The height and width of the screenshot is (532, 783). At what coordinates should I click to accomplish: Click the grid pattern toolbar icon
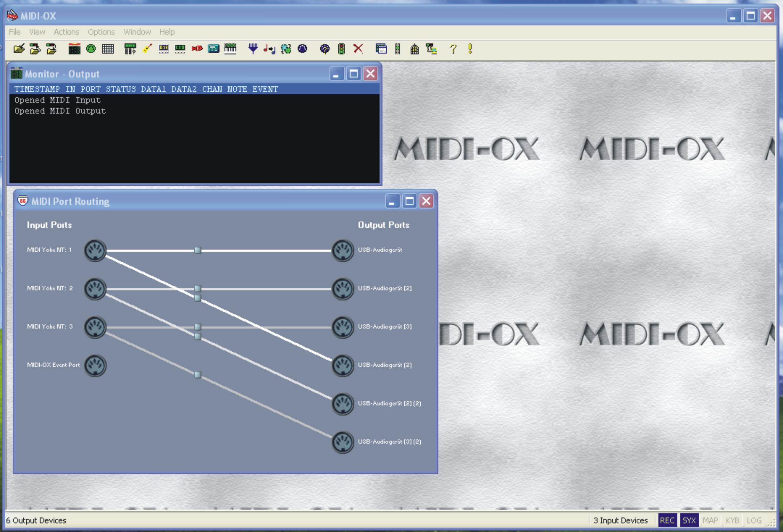(x=108, y=49)
